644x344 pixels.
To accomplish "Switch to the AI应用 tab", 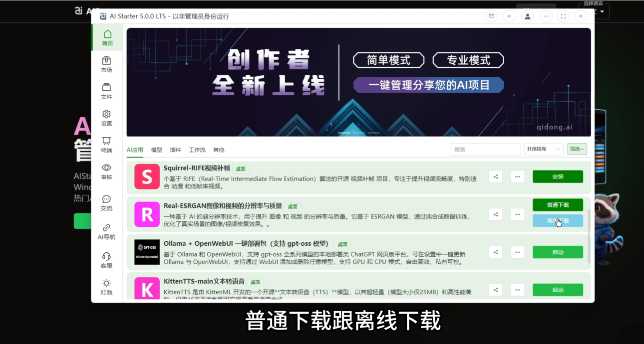I will 135,150.
